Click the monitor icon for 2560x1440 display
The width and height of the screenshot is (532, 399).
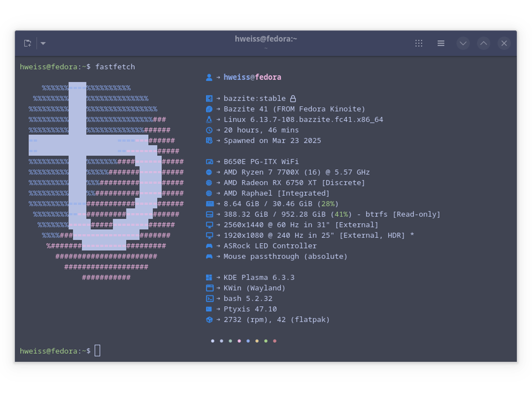pos(209,225)
